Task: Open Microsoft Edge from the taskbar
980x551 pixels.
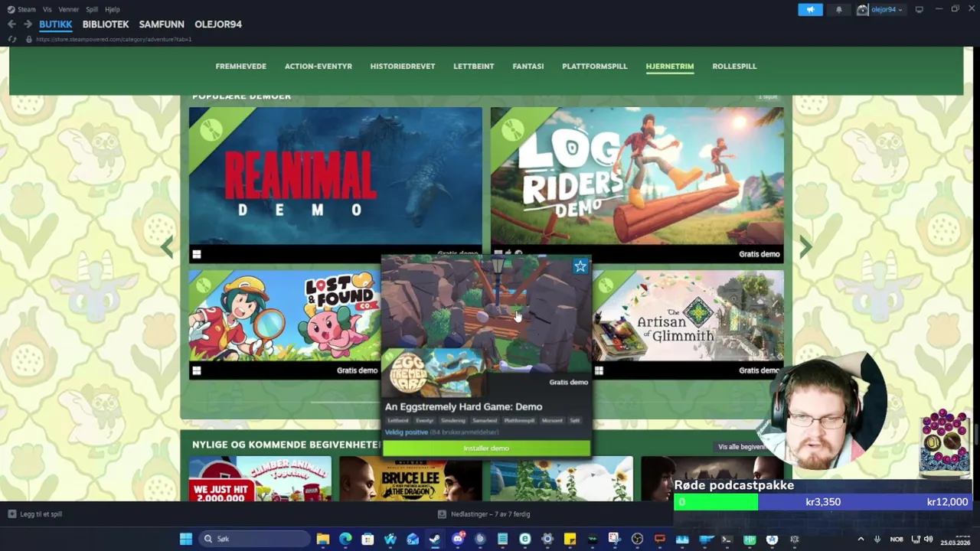Action: pyautogui.click(x=345, y=540)
